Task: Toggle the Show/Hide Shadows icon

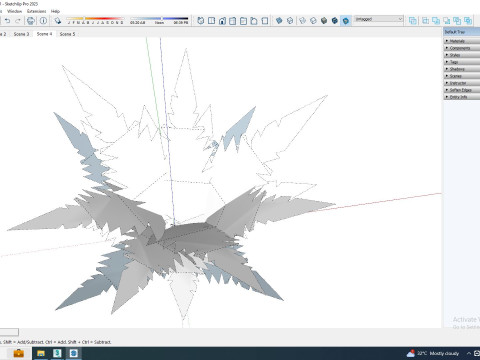Action: (58, 21)
